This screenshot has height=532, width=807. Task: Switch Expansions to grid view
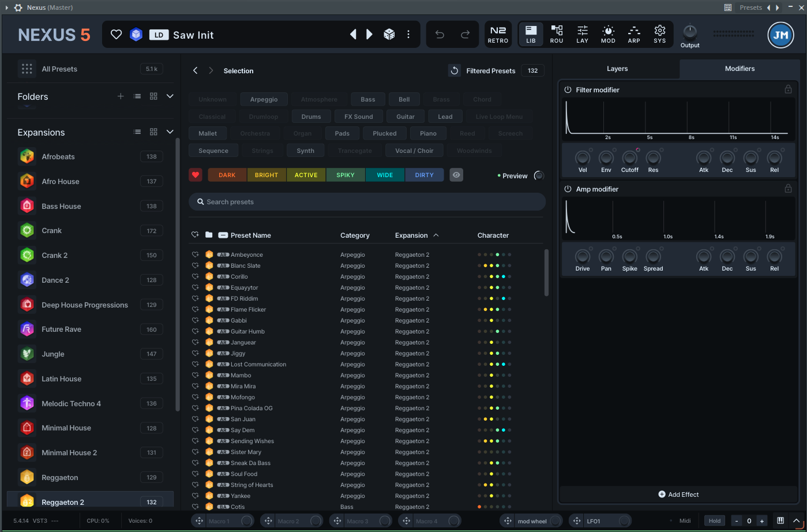click(x=153, y=132)
